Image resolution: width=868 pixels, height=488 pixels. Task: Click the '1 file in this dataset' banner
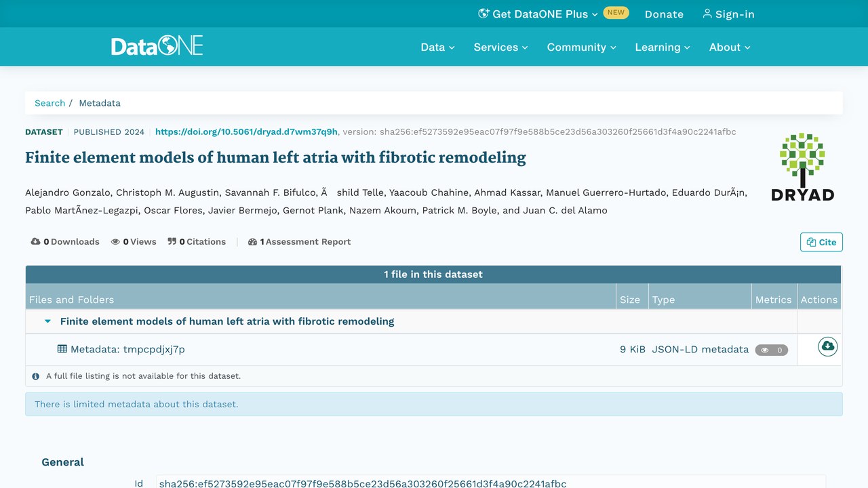433,274
